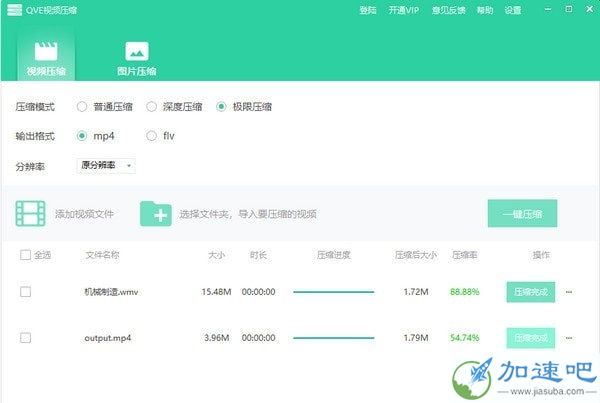This screenshot has width=600, height=403.
Task: Maximize the QVE window
Action: pos(569,9)
